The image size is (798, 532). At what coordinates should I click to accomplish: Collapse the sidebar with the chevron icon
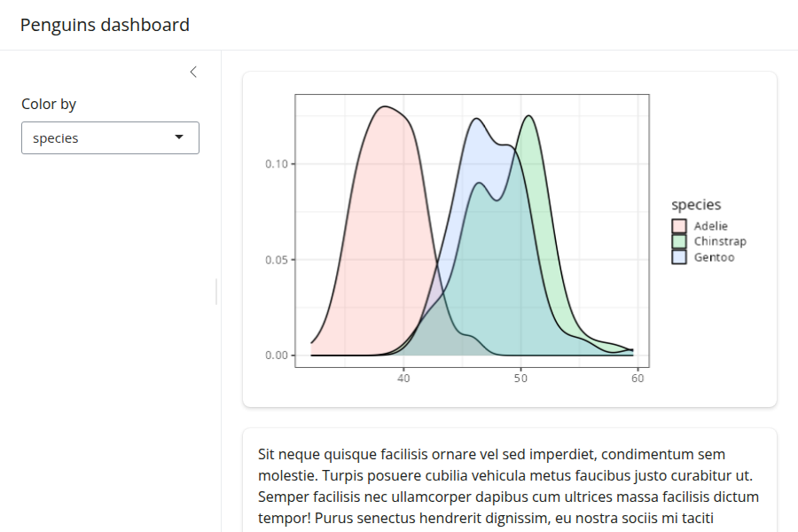coord(193,72)
